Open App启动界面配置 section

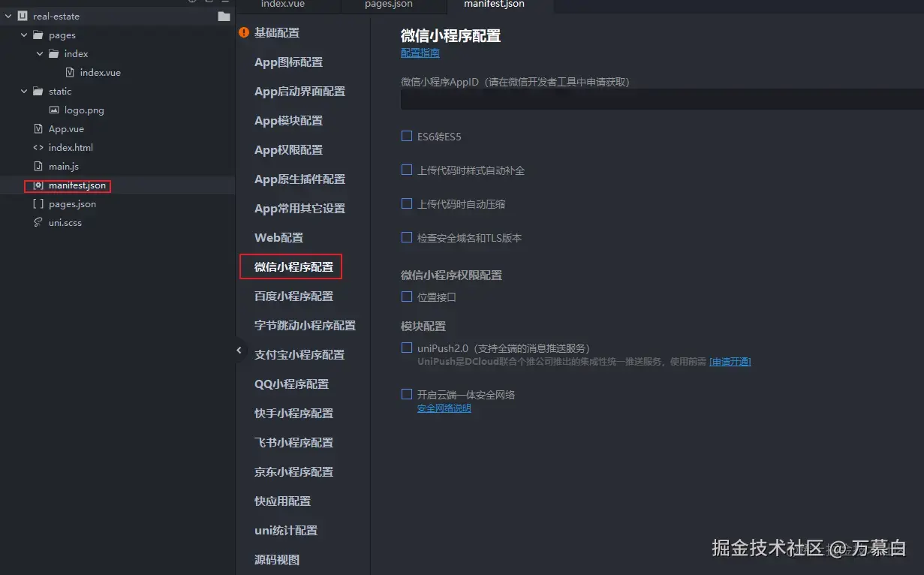299,92
